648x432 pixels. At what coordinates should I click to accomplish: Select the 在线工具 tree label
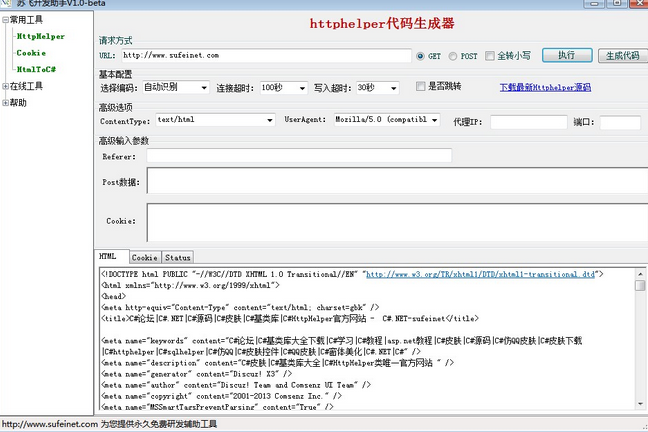[26, 86]
